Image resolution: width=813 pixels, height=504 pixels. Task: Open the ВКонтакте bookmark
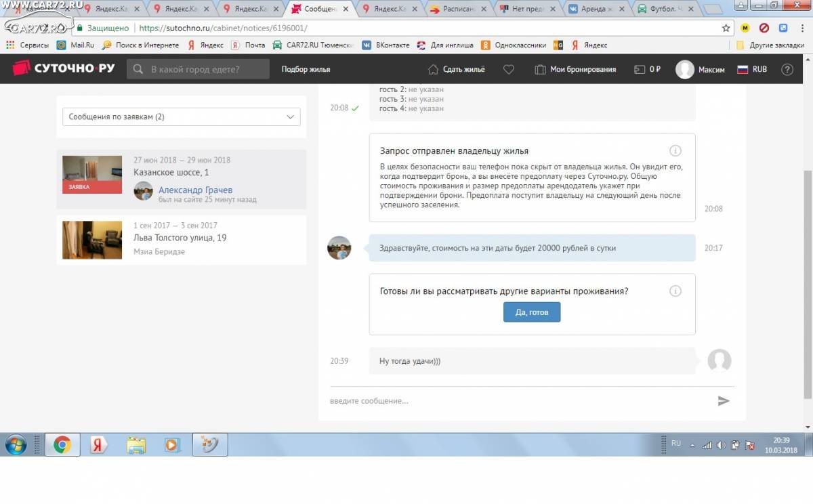pos(386,45)
